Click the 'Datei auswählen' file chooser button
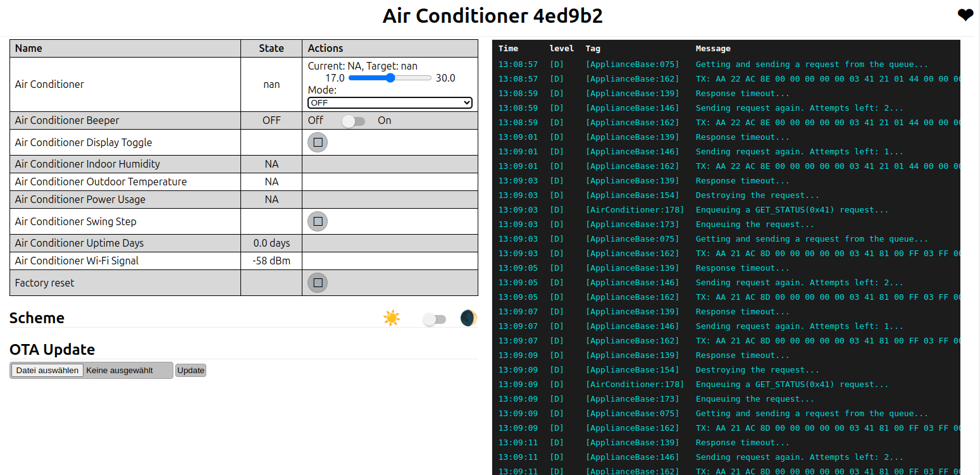This screenshot has width=980, height=475. pos(47,371)
